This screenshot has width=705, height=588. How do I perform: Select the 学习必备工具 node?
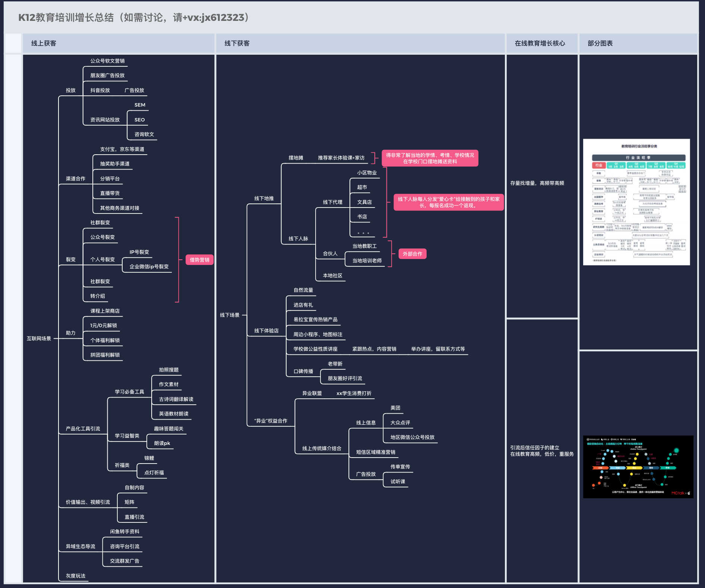(x=129, y=392)
